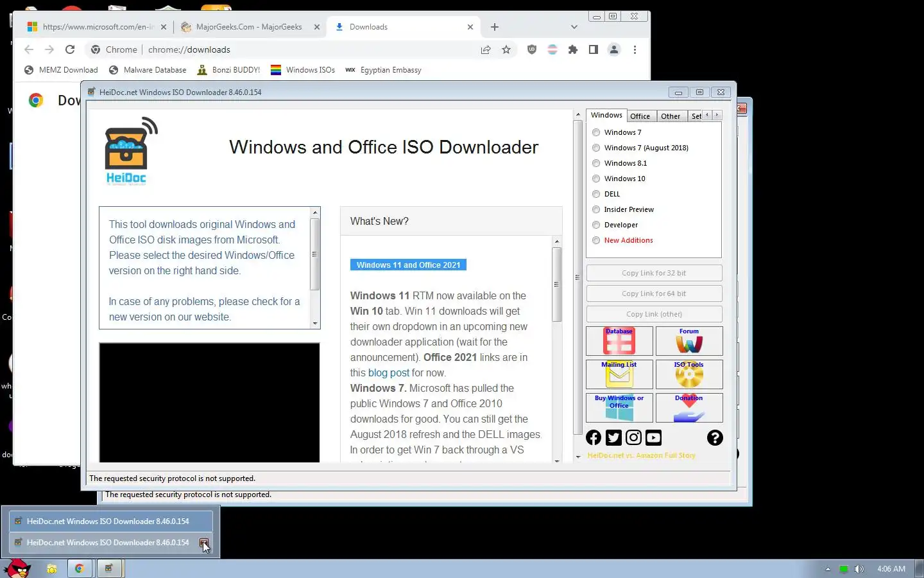This screenshot has width=924, height=578.
Task: Show hidden tray icons arrow
Action: (828, 569)
